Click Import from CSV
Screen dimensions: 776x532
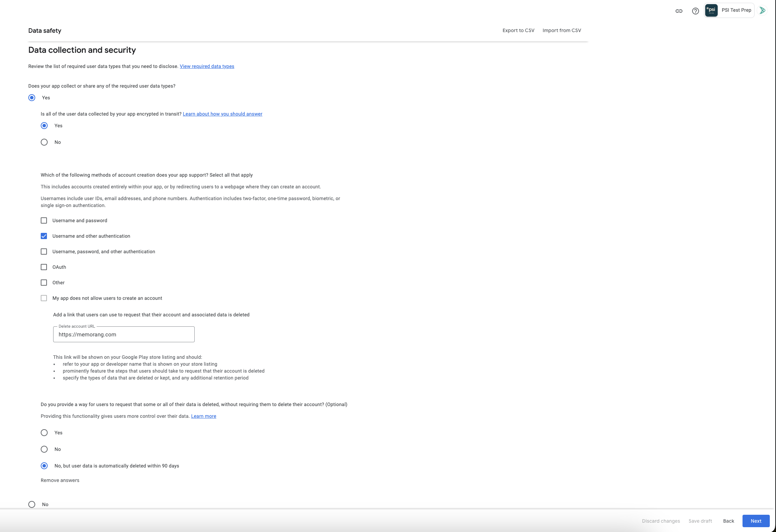click(x=562, y=30)
